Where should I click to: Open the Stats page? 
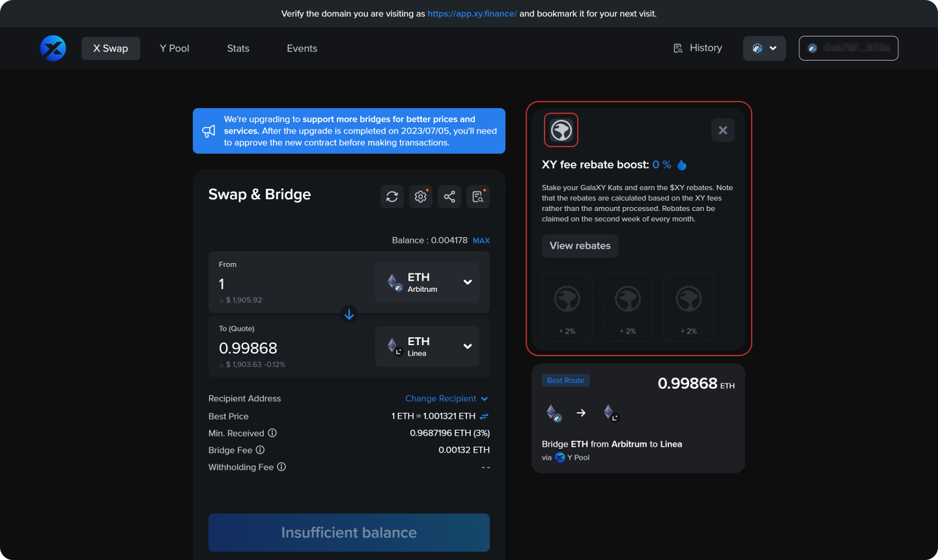238,48
